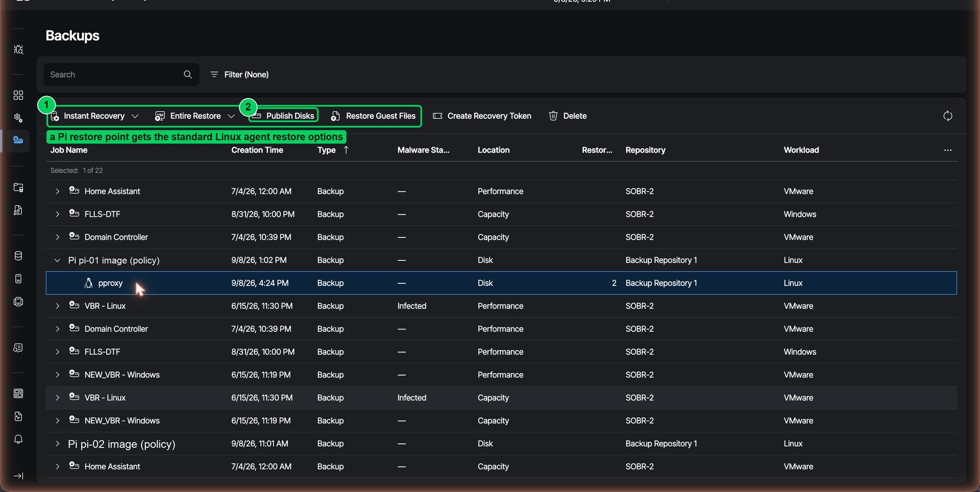This screenshot has width=980, height=492.
Task: Expand the VBR - Linux Performance row
Action: coord(57,306)
